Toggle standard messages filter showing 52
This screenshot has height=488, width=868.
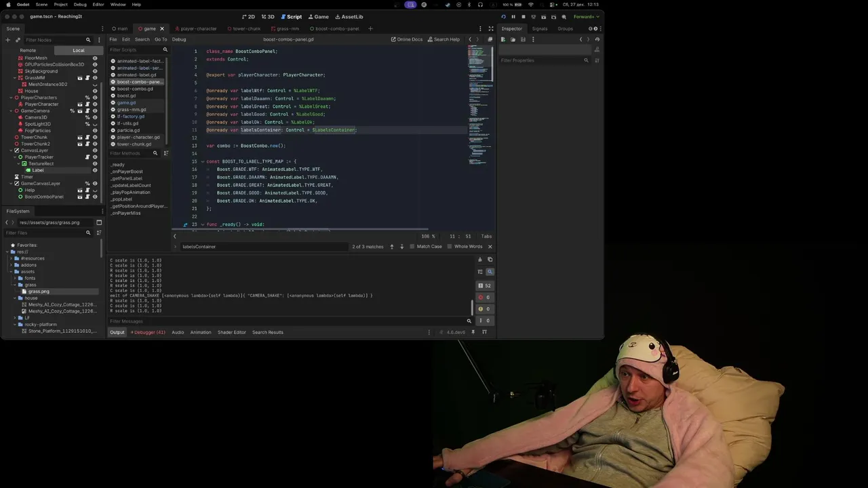click(484, 285)
